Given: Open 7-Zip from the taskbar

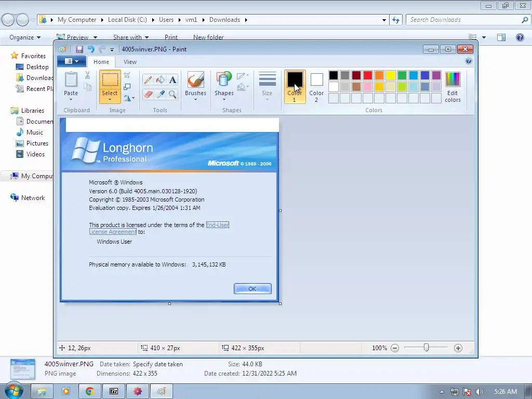Looking at the screenshot, I should coord(114,391).
